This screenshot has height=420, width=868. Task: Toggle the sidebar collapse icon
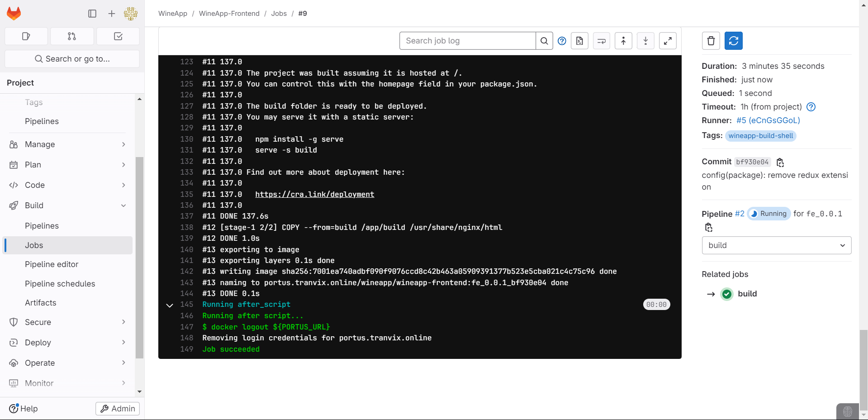92,14
